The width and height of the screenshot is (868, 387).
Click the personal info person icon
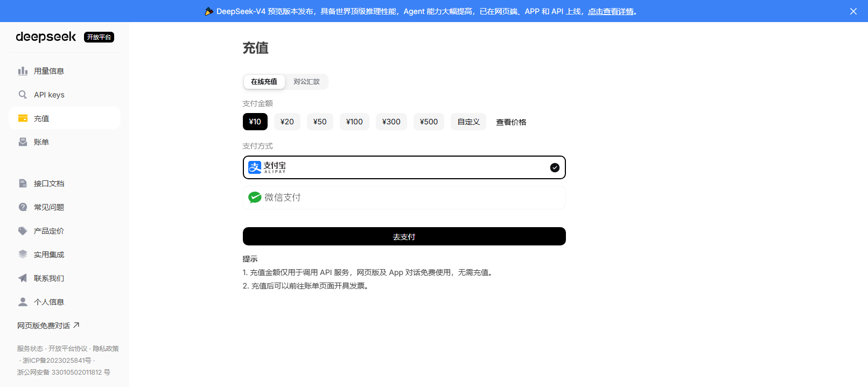23,302
